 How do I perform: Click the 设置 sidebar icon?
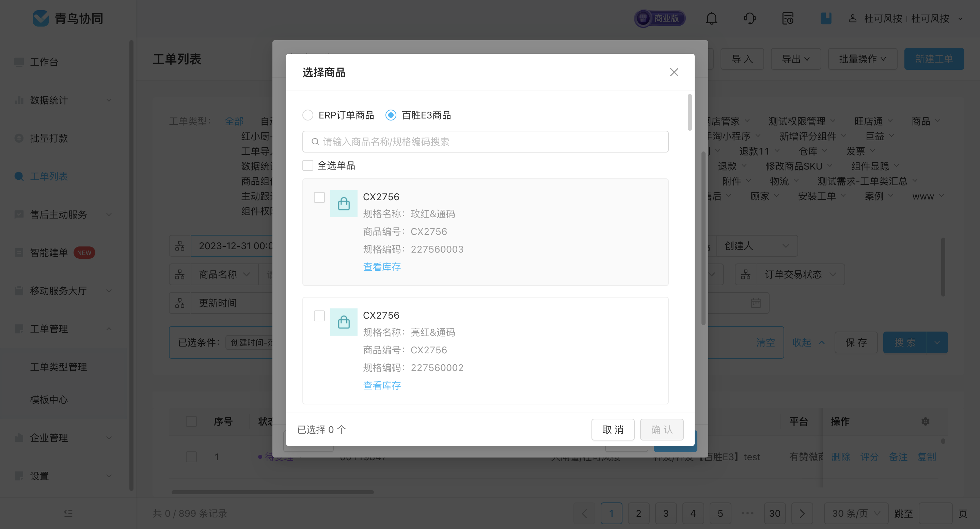click(x=19, y=476)
